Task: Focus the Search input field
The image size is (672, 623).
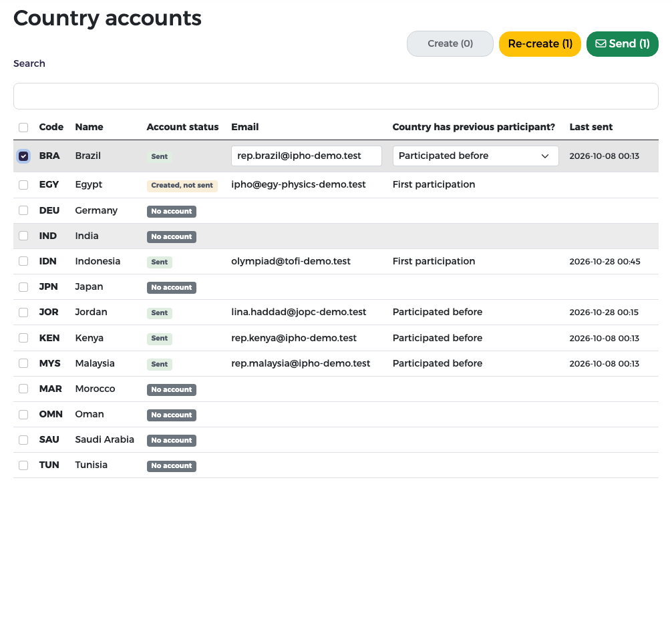Action: [335, 96]
